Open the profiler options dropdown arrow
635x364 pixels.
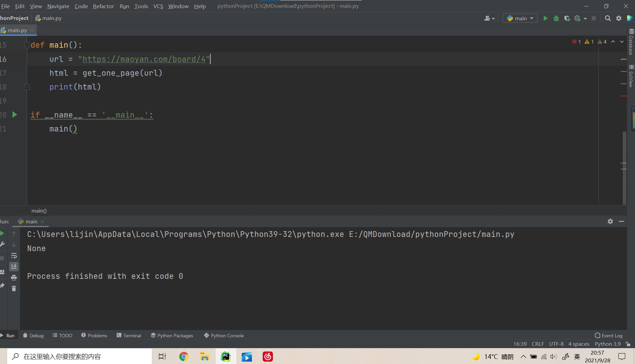tap(585, 19)
